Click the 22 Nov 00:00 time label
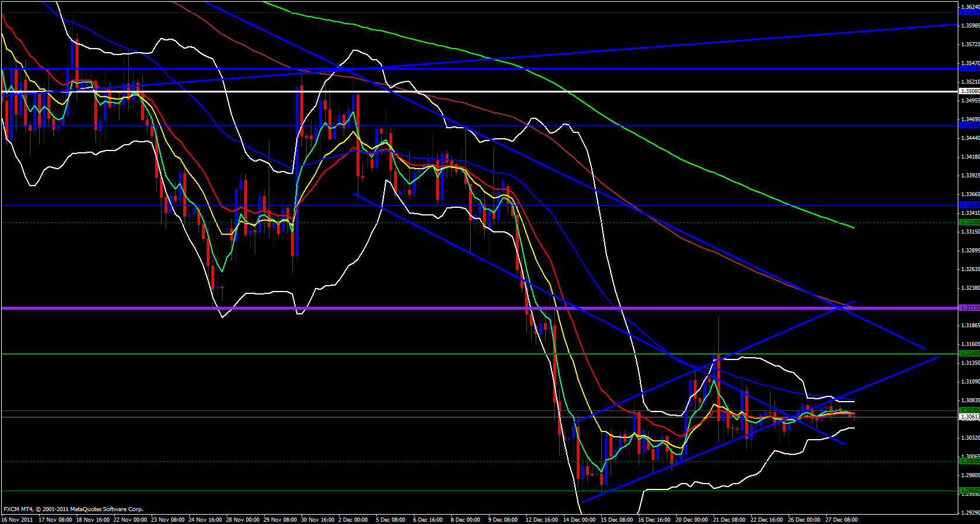 (x=130, y=520)
